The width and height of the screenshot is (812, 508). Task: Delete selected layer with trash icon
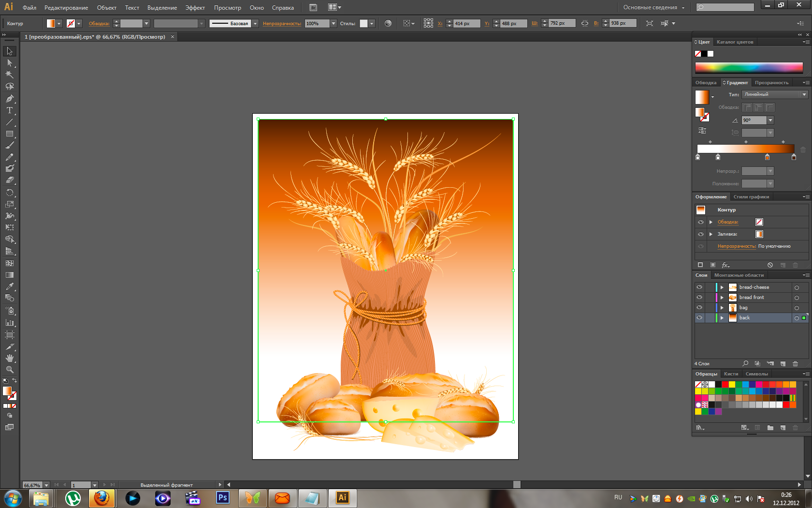coord(795,363)
